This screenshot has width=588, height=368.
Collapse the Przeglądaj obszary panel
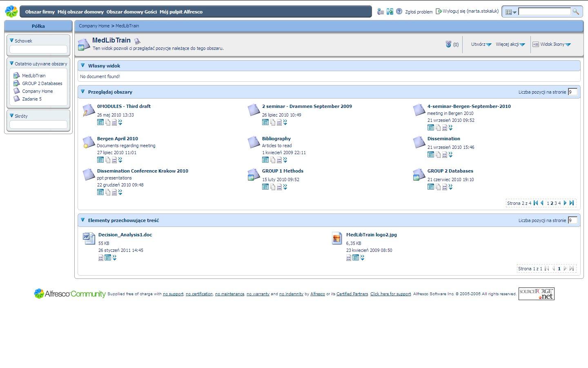[x=82, y=92]
